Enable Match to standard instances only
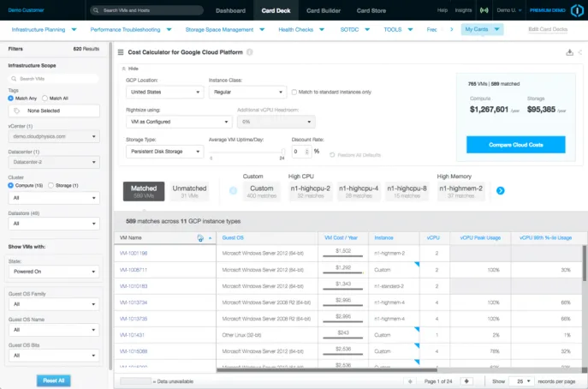588x389 pixels. [294, 92]
